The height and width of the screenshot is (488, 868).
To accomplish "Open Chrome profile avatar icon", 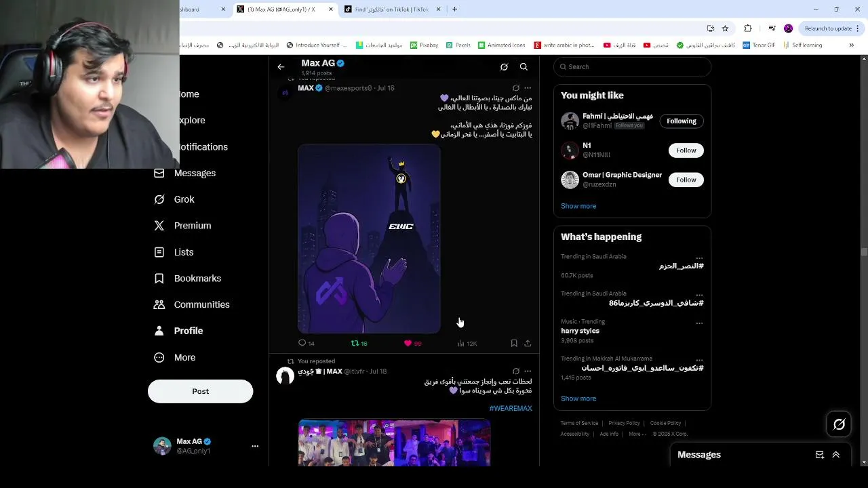I will [x=788, y=28].
